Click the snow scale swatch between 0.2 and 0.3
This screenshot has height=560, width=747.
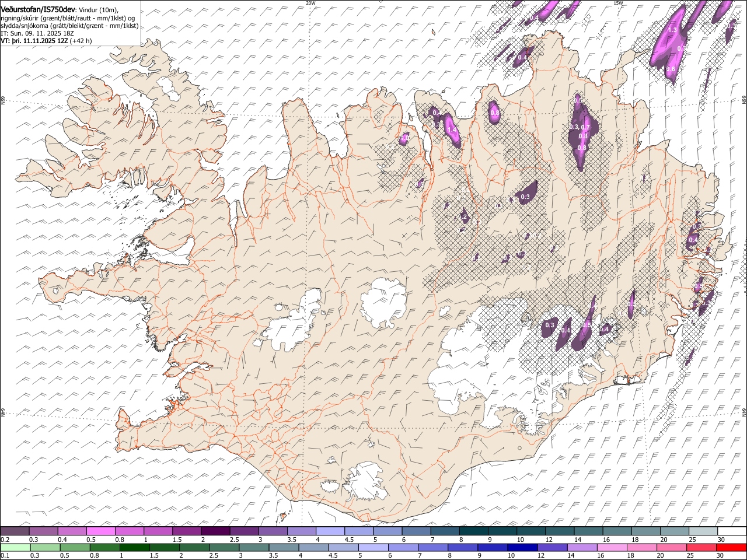[x=15, y=531]
